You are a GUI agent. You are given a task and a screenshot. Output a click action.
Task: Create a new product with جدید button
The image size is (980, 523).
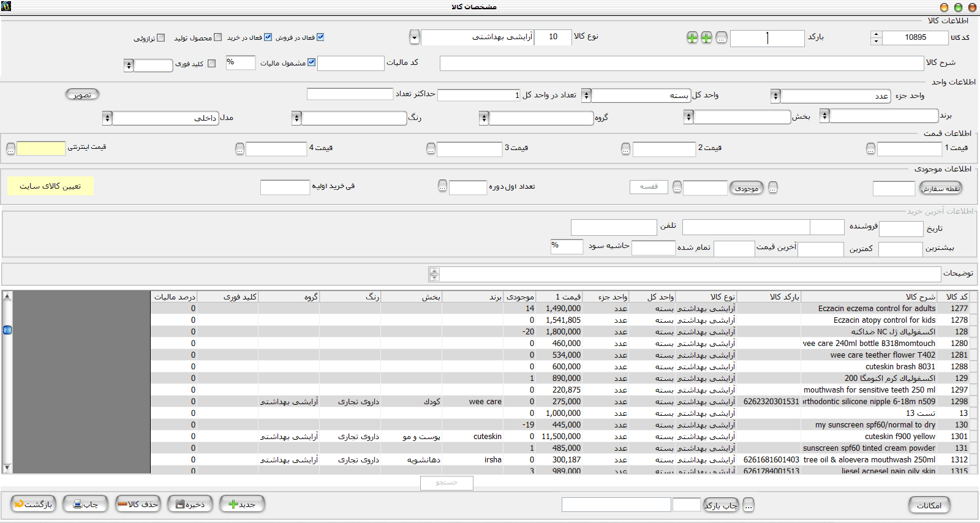pos(242,504)
